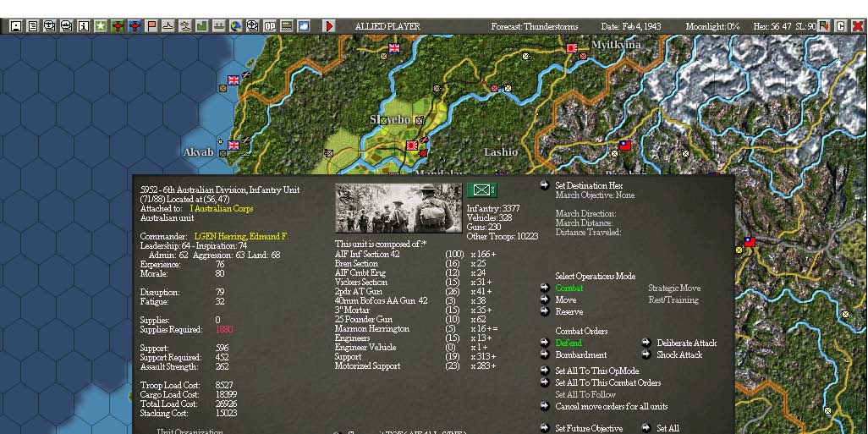Click 'Forecast: Thunderstorms' in top bar
This screenshot has width=868, height=434.
[534, 26]
